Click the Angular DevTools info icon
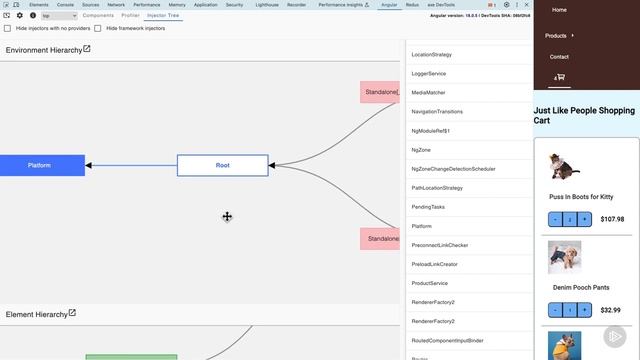The image size is (640, 360). coord(33,16)
